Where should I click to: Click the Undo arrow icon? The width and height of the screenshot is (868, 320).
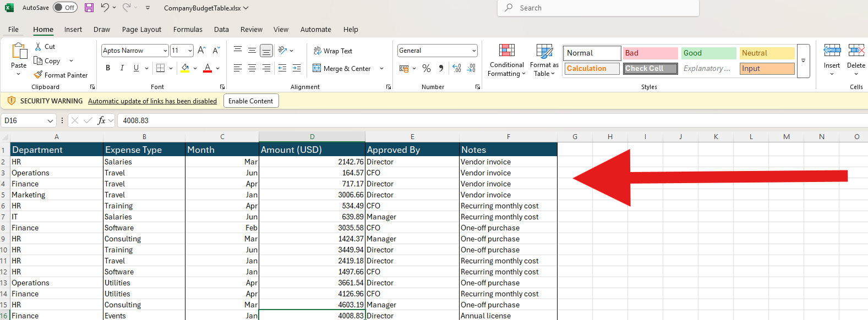pos(105,8)
